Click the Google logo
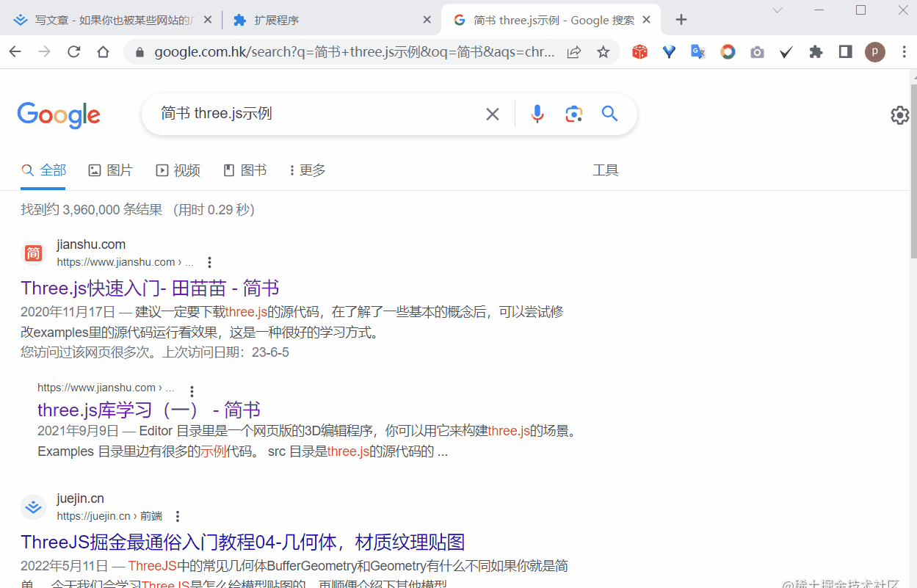This screenshot has width=917, height=588. tap(59, 115)
